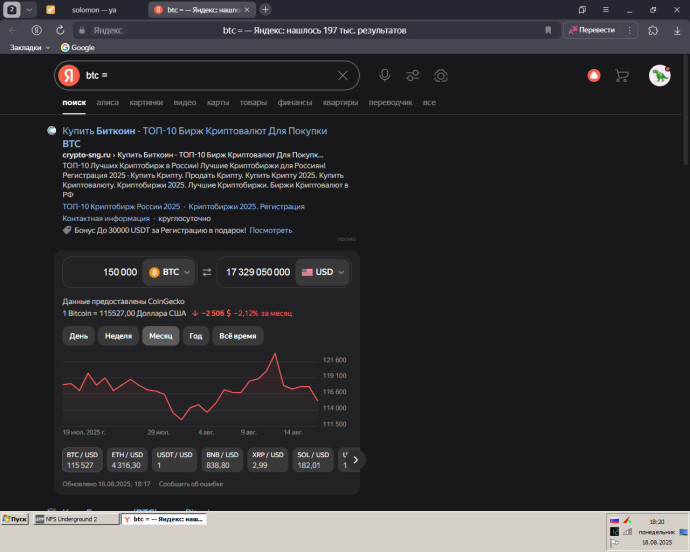Click the 150 000 BTC amount field
The width and height of the screenshot is (690, 552).
pos(102,272)
